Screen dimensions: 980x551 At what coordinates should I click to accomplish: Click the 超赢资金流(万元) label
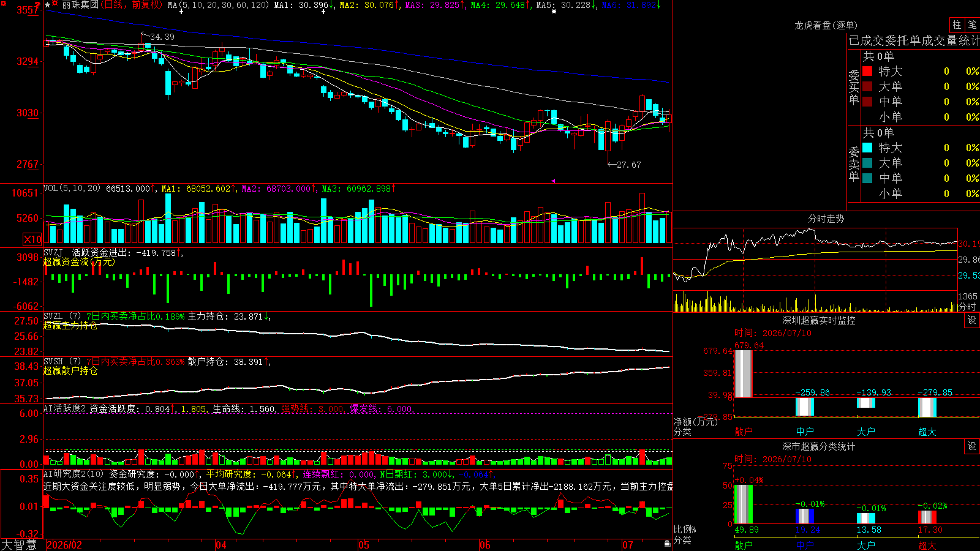(79, 262)
